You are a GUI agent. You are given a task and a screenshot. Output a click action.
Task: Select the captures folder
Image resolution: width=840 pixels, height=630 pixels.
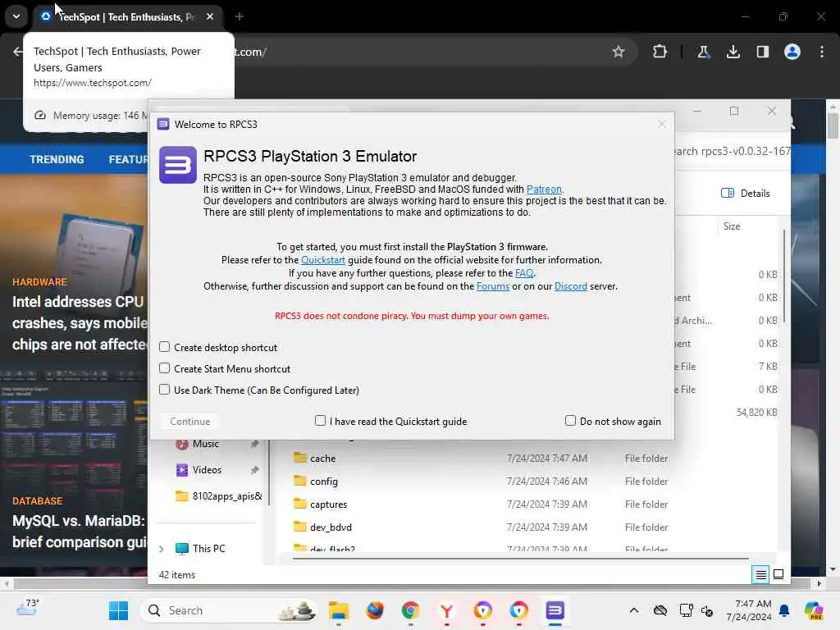[328, 504]
